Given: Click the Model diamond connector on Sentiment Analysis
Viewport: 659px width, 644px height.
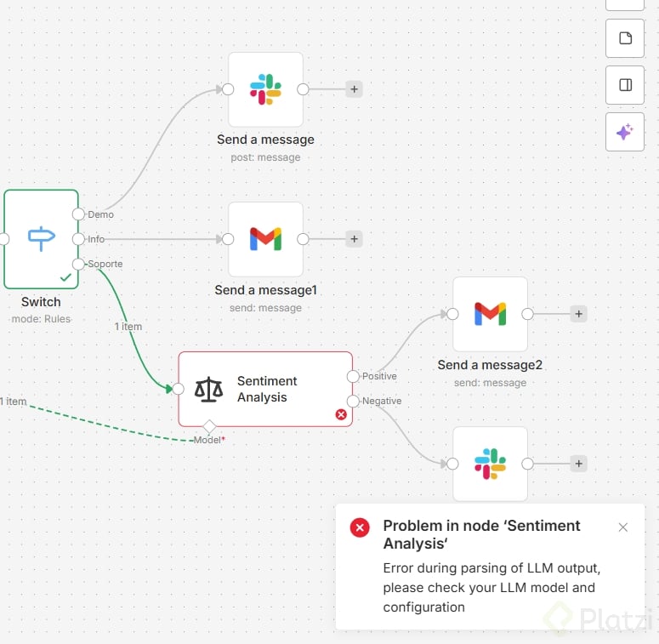Looking at the screenshot, I should coord(209,427).
